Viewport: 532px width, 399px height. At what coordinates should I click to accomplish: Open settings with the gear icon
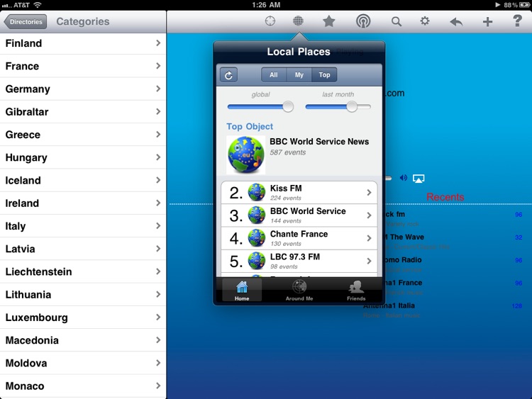tap(425, 21)
